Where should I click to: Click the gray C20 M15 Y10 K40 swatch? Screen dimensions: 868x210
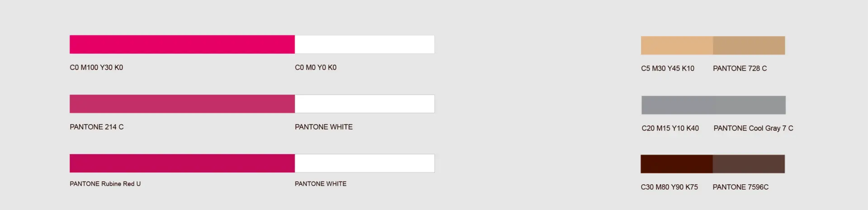coord(678,105)
